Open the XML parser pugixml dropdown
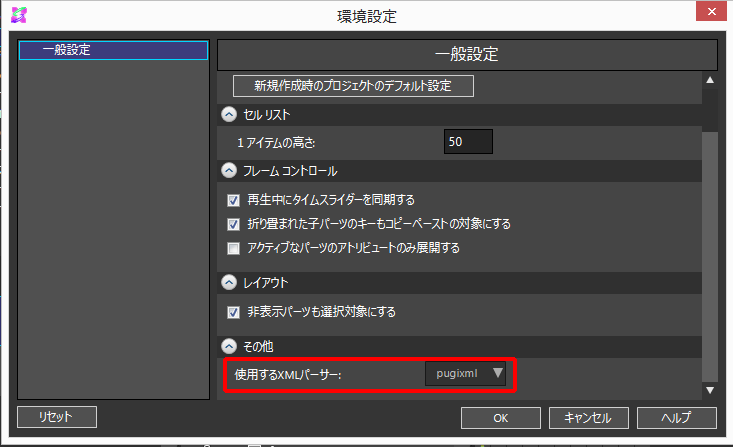 coord(465,374)
